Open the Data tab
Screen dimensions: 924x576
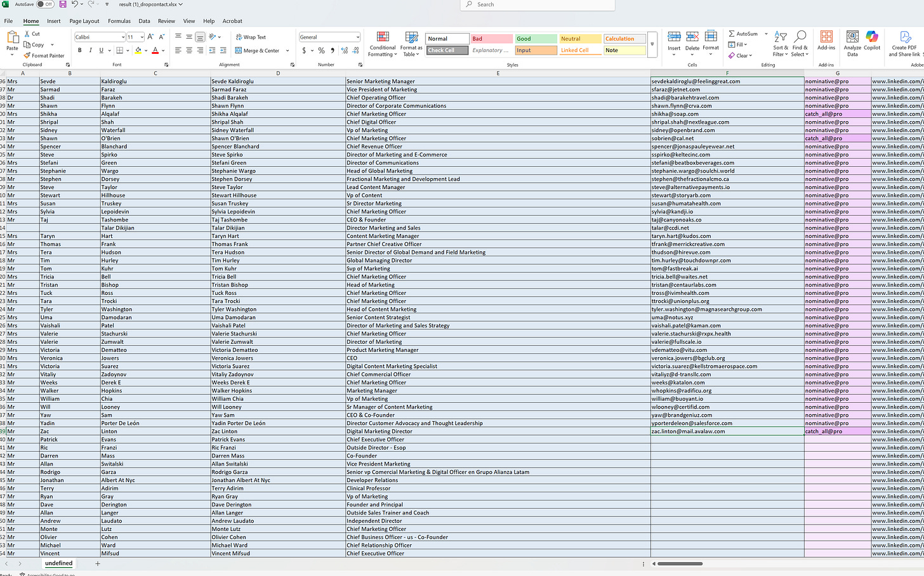tap(145, 21)
